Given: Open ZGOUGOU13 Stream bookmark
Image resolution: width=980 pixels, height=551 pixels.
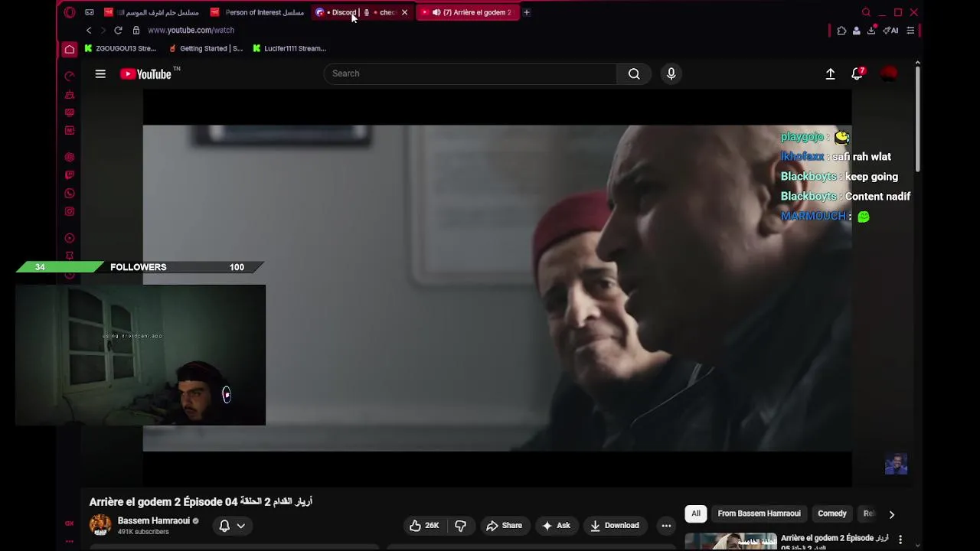Looking at the screenshot, I should tap(120, 48).
